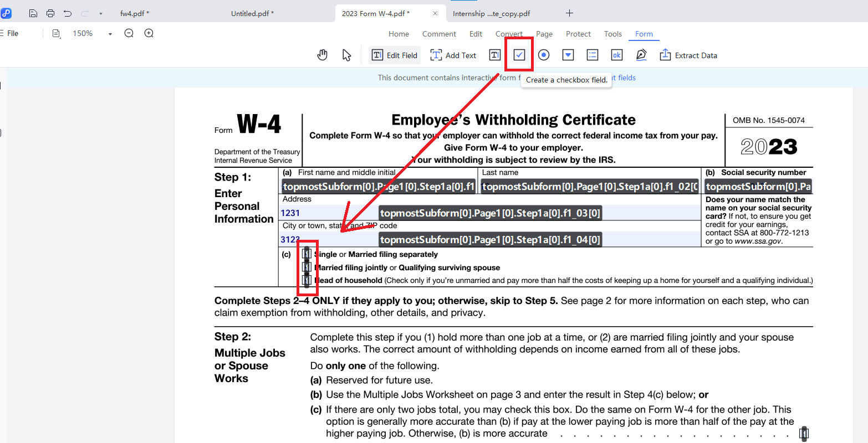Click the print icon in title bar
868x443 pixels.
tap(50, 13)
